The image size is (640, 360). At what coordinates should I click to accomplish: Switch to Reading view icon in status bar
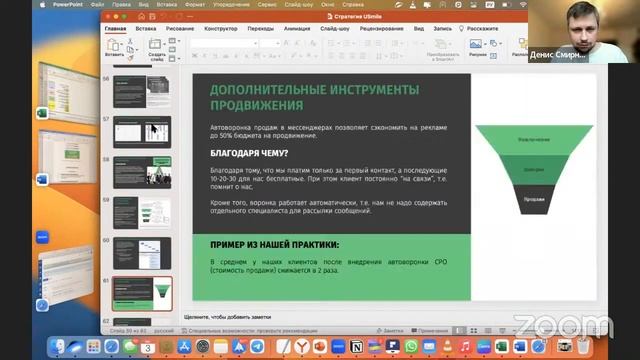[x=488, y=331]
